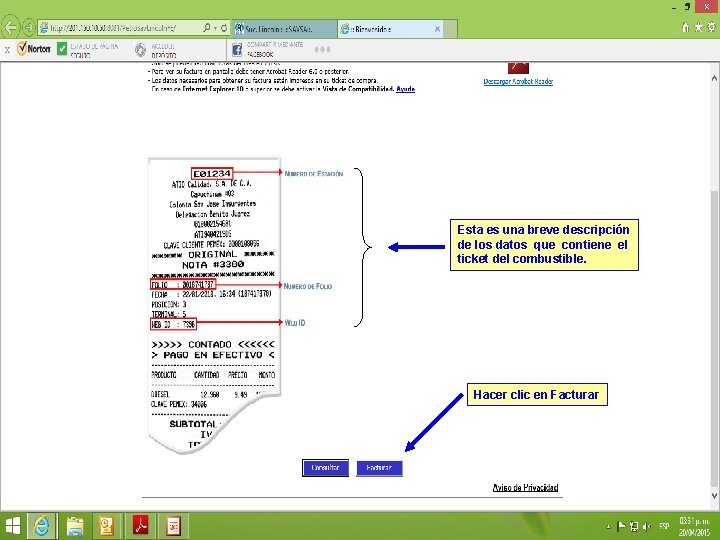Open the browser Tools gear icon
The height and width of the screenshot is (540, 720).
pyautogui.click(x=711, y=28)
